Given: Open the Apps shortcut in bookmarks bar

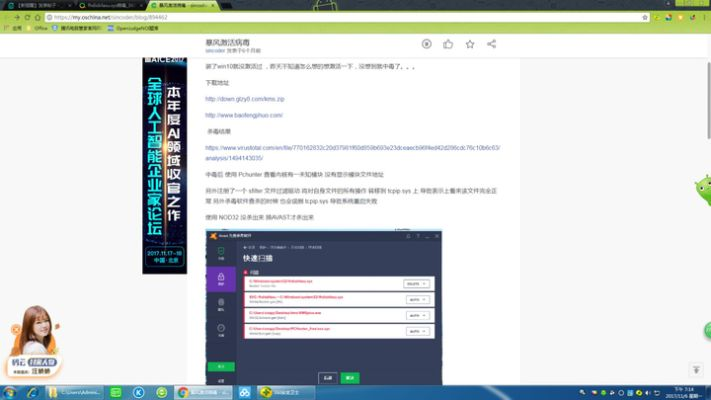Looking at the screenshot, I should click(x=13, y=28).
